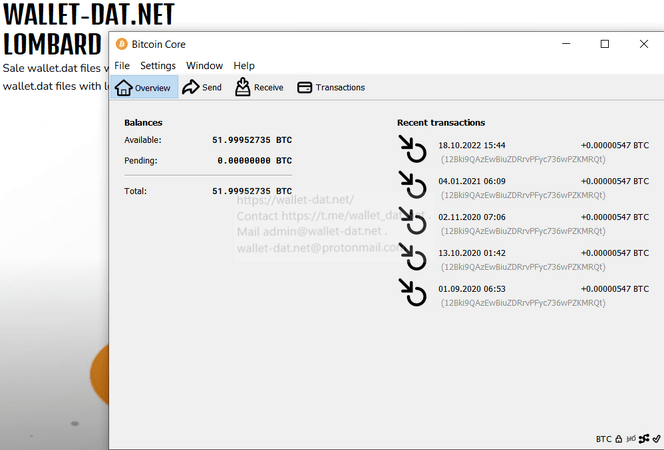The width and height of the screenshot is (664, 450).
Task: Click the wallet encryption lock icon
Action: pos(619,439)
